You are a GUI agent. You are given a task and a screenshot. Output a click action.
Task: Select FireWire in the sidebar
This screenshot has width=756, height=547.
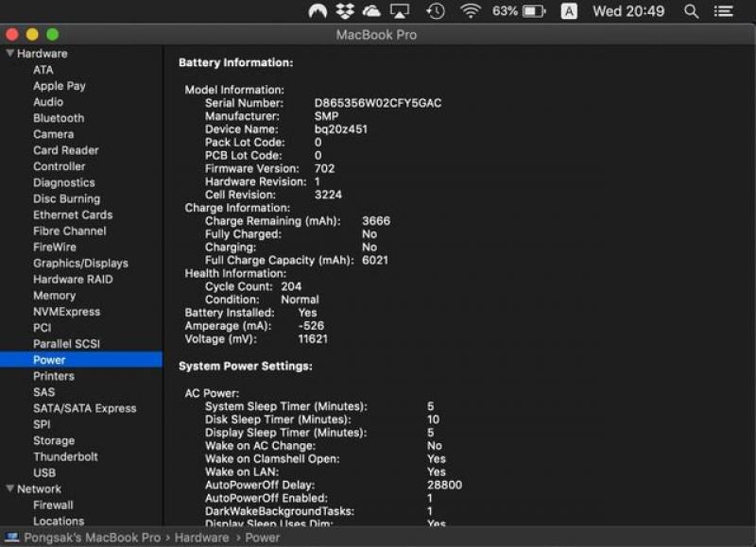[x=55, y=248]
